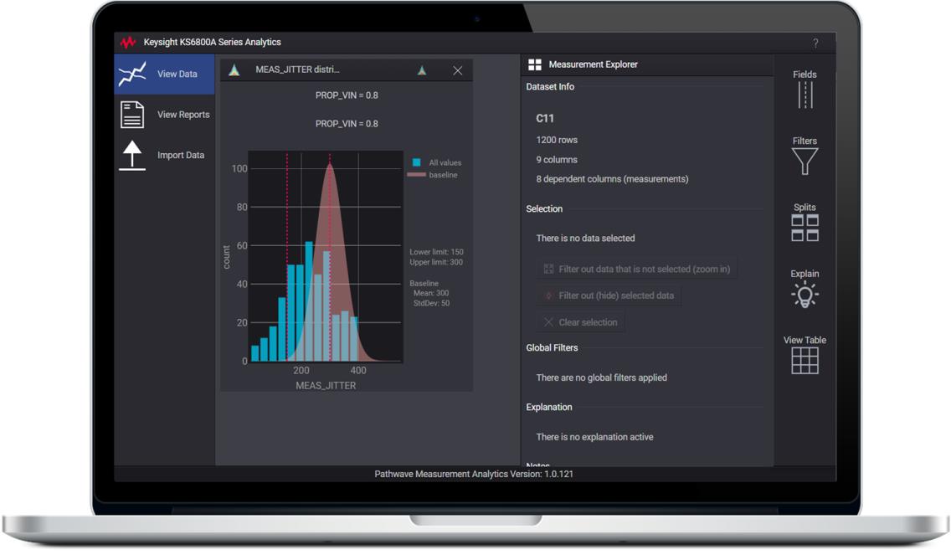The height and width of the screenshot is (560, 951).
Task: Click the All values blue legend swatch
Action: [416, 162]
